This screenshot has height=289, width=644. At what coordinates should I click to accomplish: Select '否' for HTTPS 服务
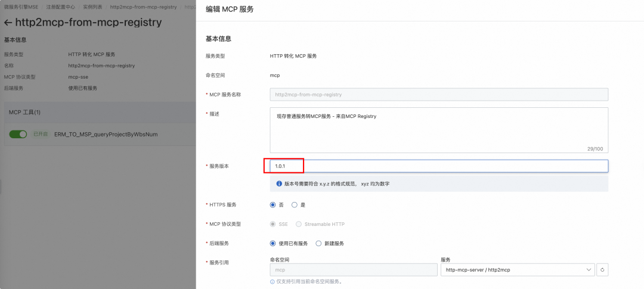pyautogui.click(x=273, y=204)
